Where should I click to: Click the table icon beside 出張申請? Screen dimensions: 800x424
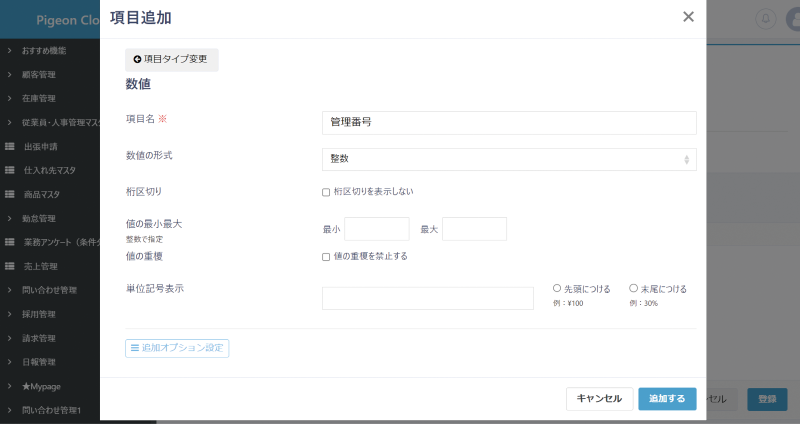pyautogui.click(x=10, y=146)
